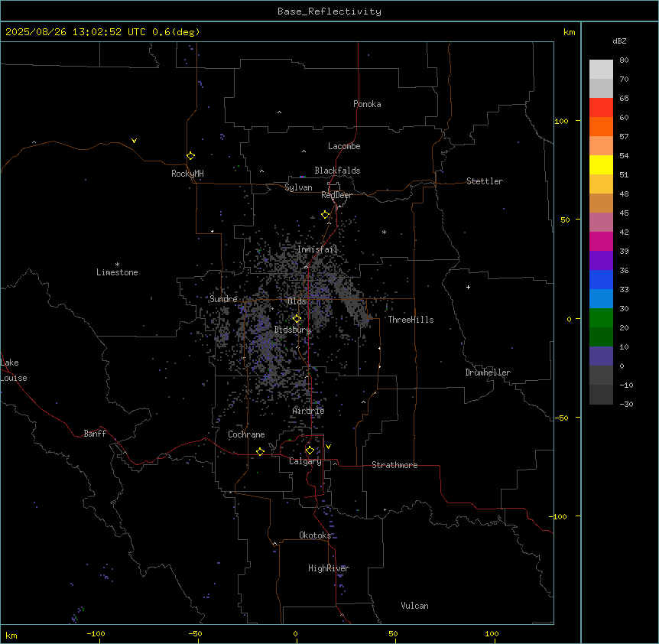The height and width of the screenshot is (644, 659).
Task: Click the -30 value on the dBZ legend
Action: pyautogui.click(x=626, y=405)
